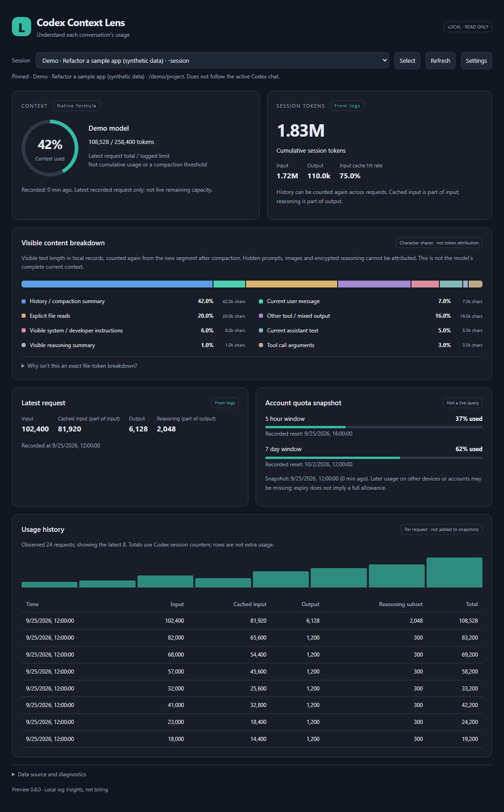Click the purple dot beside Other tool / mixed output
Viewport: 504px width, 812px height.
[261, 316]
